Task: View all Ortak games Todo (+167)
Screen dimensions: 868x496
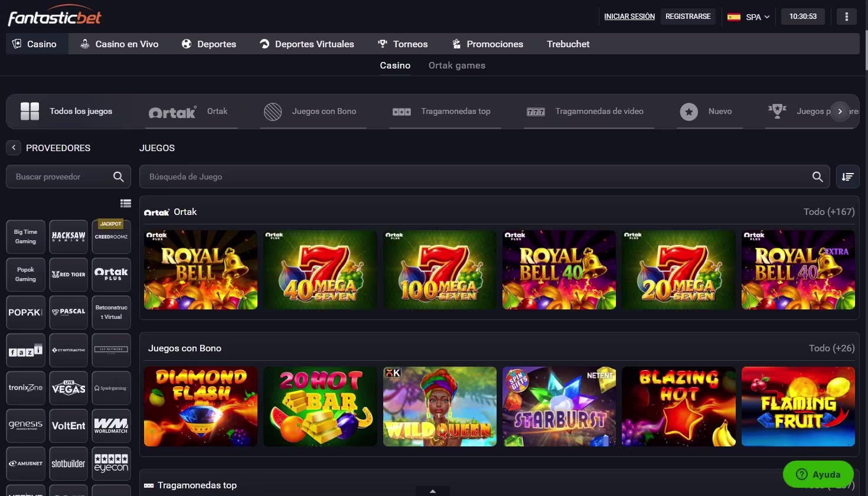Action: tap(829, 211)
